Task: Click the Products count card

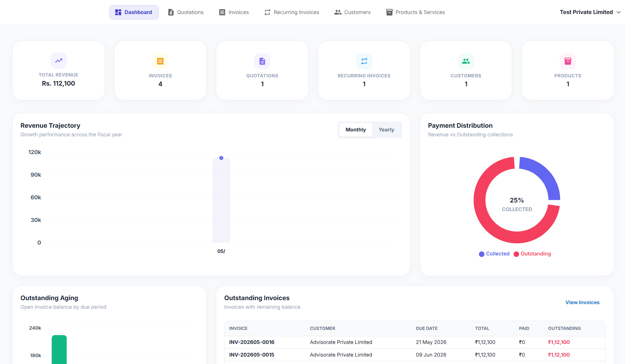Action: click(568, 70)
